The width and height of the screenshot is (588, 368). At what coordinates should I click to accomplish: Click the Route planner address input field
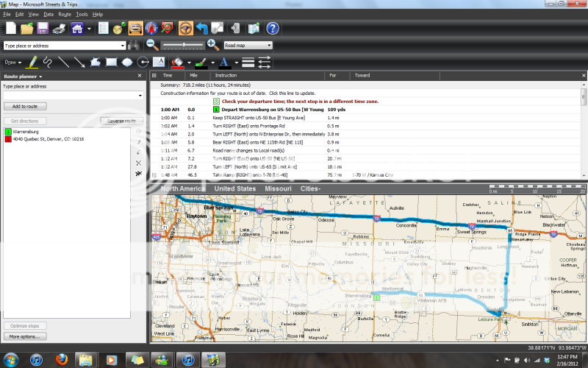(73, 96)
